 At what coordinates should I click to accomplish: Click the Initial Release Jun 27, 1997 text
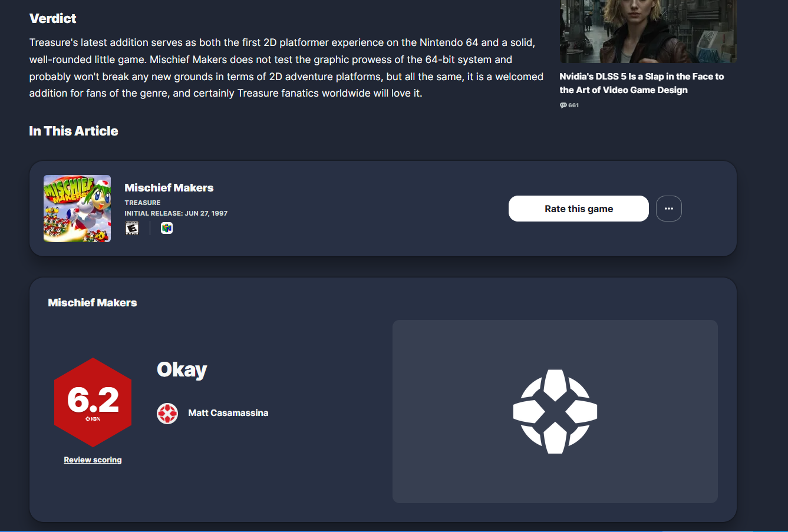[x=176, y=213]
